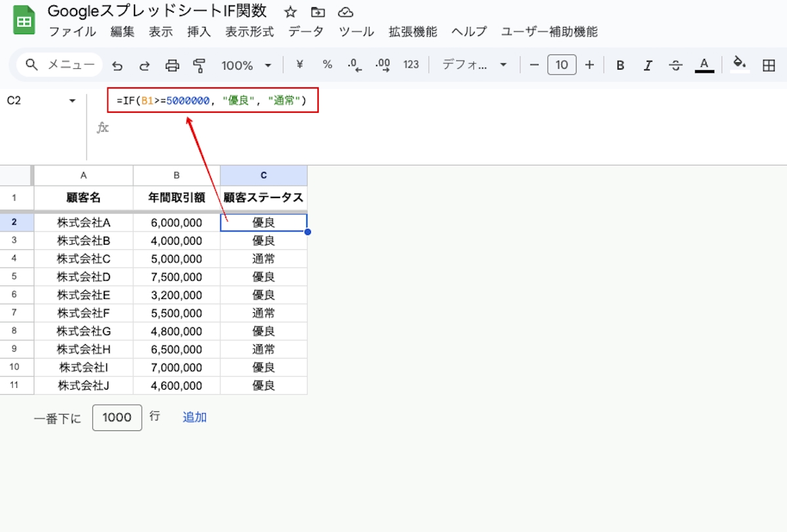Click the document title text
This screenshot has width=787, height=532.
(x=157, y=12)
